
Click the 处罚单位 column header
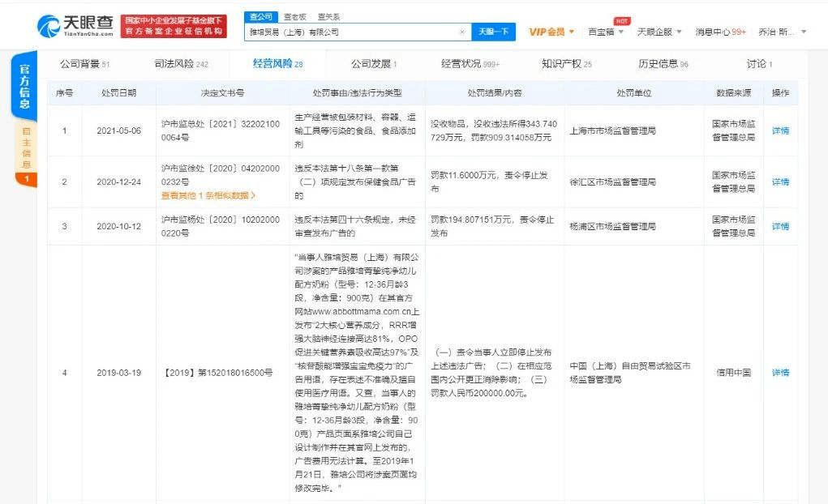633,93
